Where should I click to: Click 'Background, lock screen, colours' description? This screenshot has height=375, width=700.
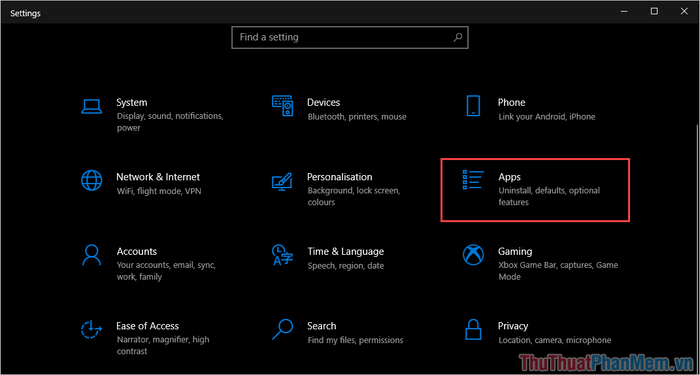[354, 196]
